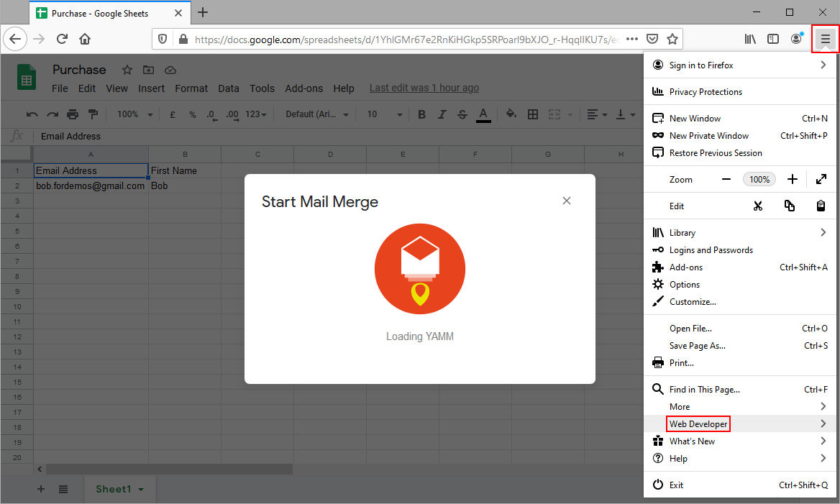Viewport: 840px width, 504px height.
Task: Zoom out with the minus button
Action: tap(726, 180)
